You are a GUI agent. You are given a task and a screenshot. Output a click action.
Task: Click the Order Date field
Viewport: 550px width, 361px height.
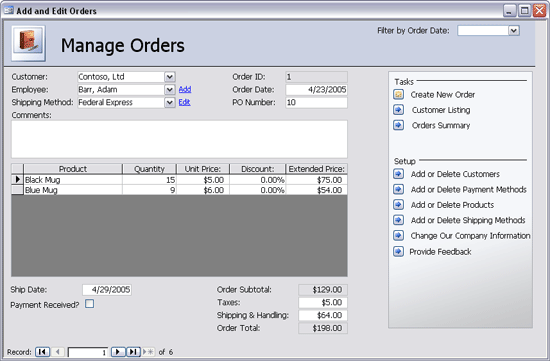point(316,89)
